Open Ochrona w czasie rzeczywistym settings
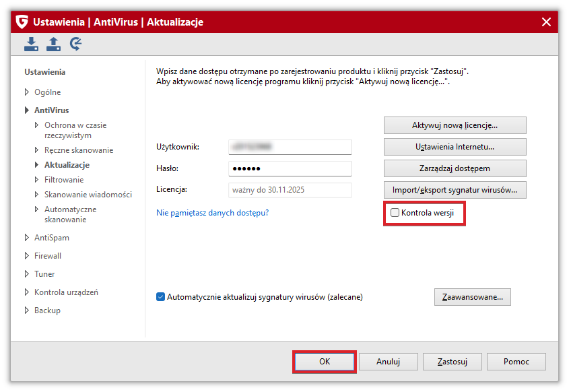 (75, 130)
